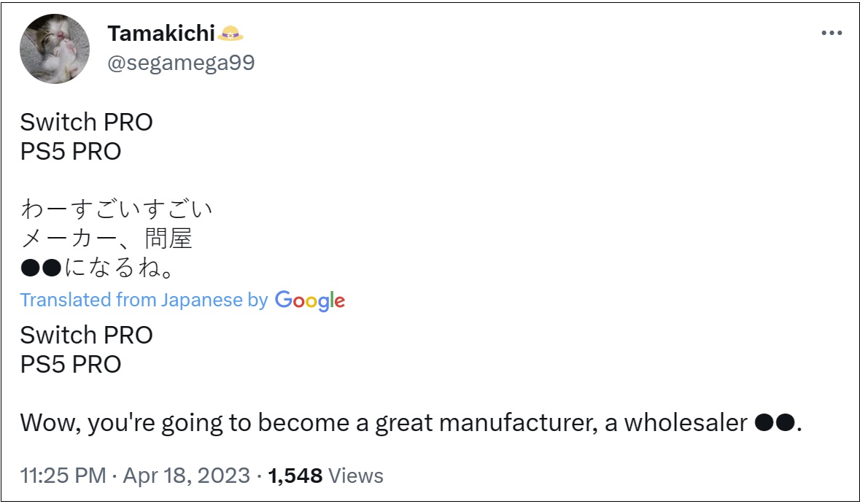This screenshot has height=504, width=860.
Task: Click the Japanese line わーすごいすごい
Action: point(116,209)
